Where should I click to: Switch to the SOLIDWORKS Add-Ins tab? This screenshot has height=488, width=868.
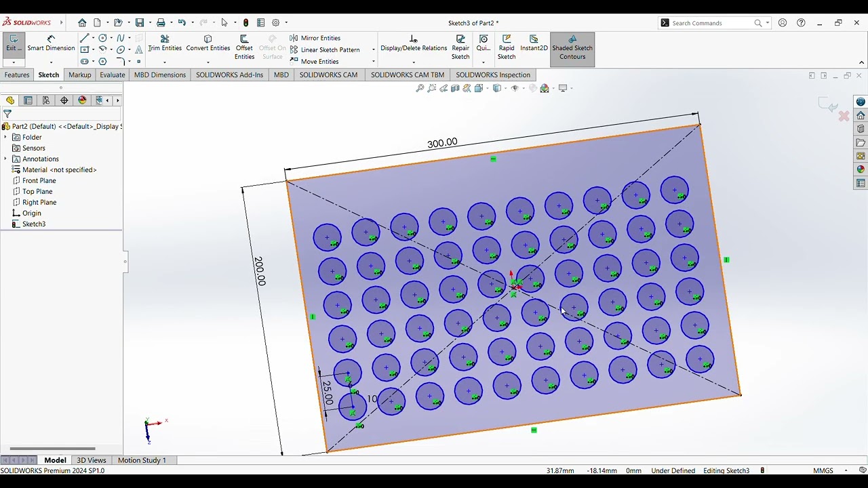229,75
